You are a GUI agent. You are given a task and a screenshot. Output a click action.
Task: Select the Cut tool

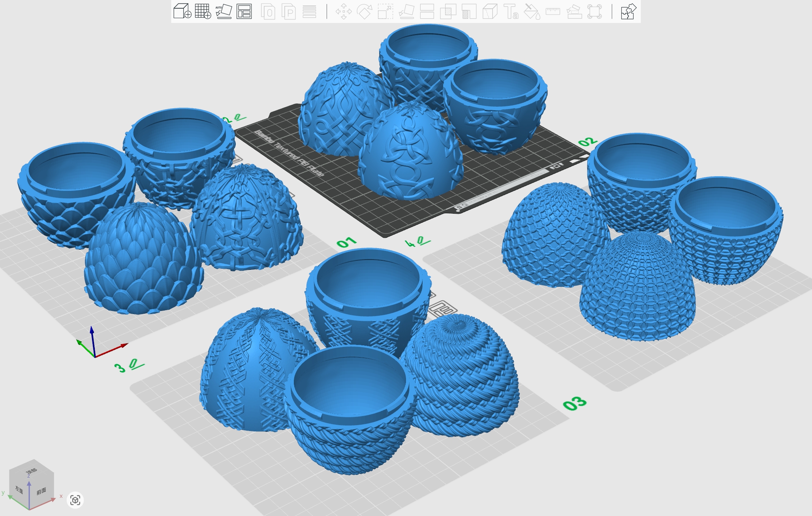[x=427, y=11]
